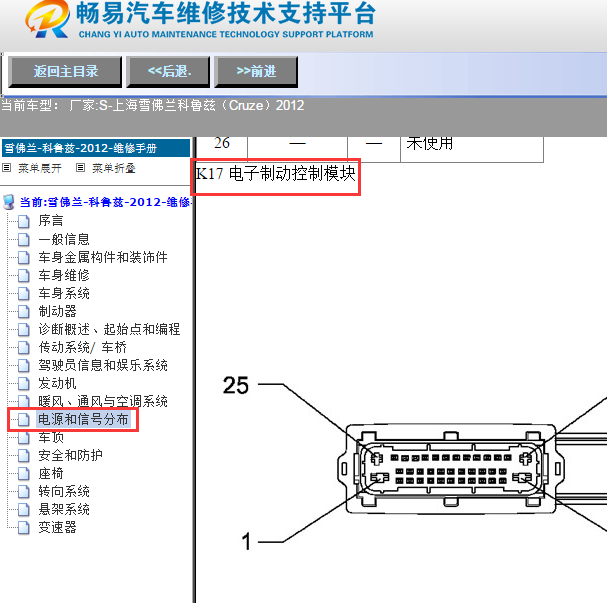Click the page icon beside 车身系统

pos(24,294)
